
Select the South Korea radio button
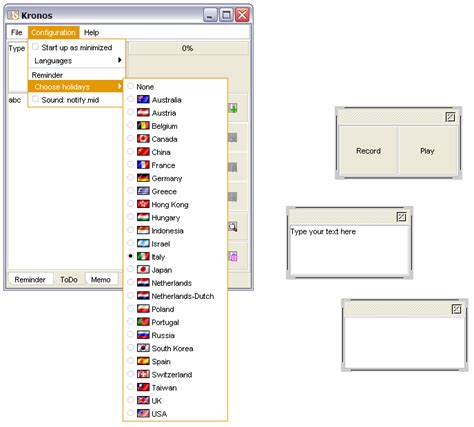(x=130, y=347)
